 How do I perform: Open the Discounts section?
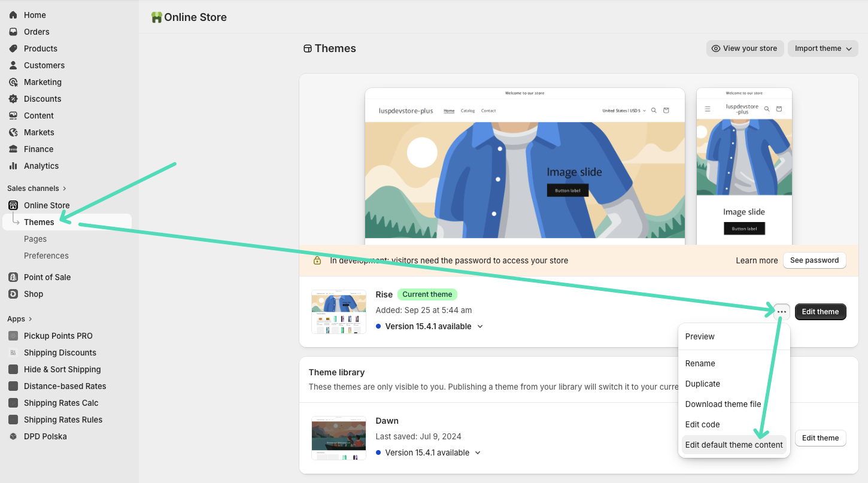[x=41, y=98]
